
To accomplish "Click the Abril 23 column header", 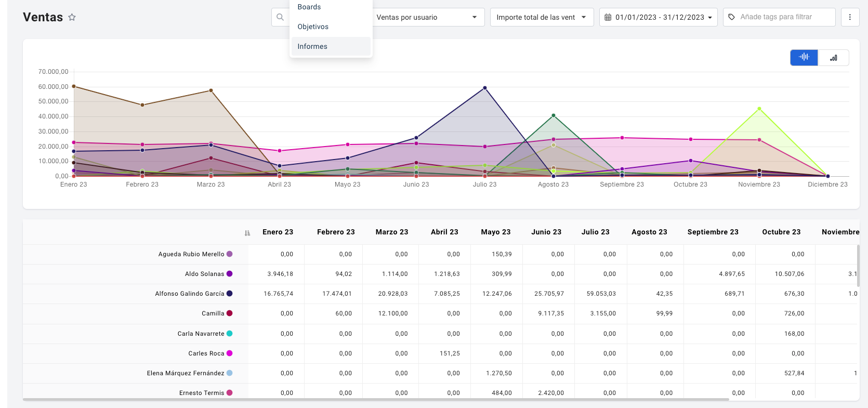I will [444, 232].
